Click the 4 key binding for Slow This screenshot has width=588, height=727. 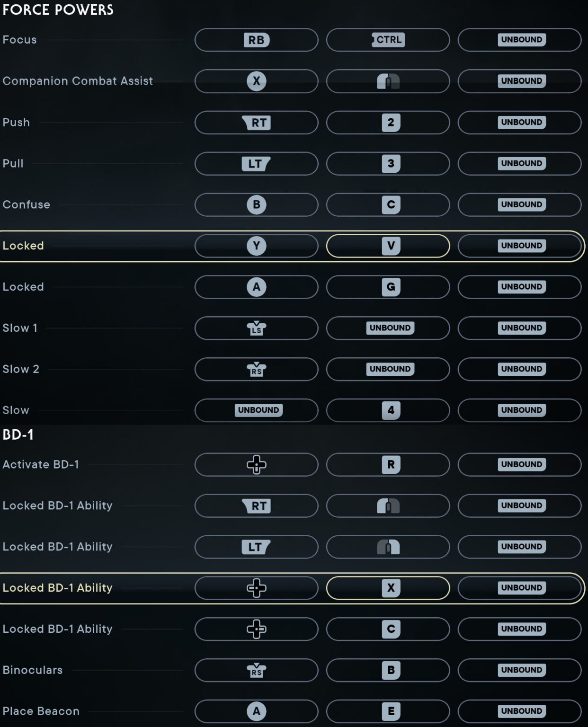pyautogui.click(x=388, y=410)
